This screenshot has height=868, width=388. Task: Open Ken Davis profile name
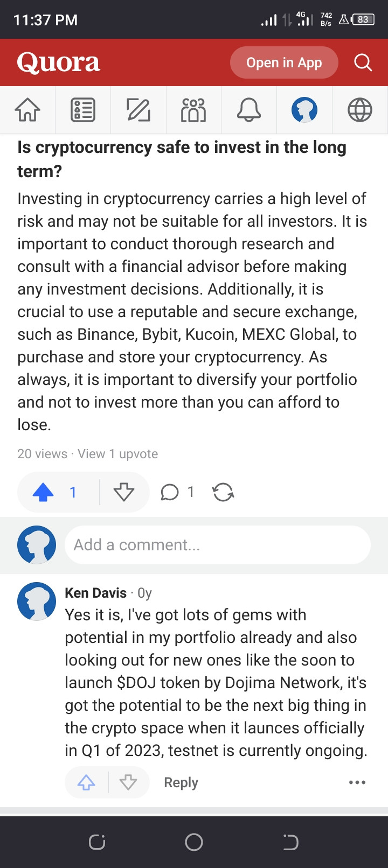click(95, 593)
